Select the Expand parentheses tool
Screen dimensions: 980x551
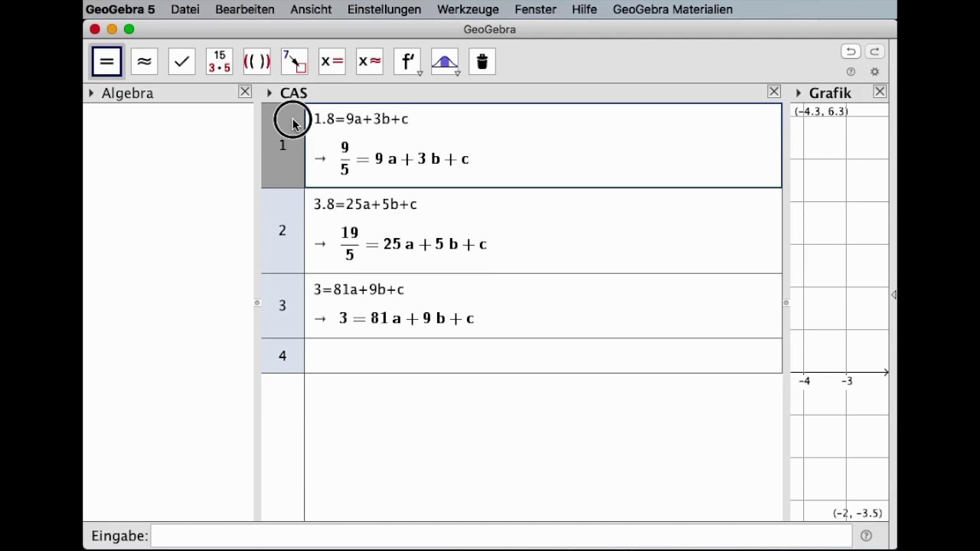coord(256,62)
